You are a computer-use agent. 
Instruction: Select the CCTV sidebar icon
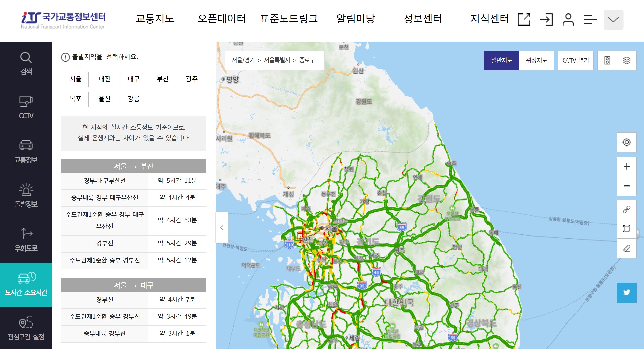(26, 107)
